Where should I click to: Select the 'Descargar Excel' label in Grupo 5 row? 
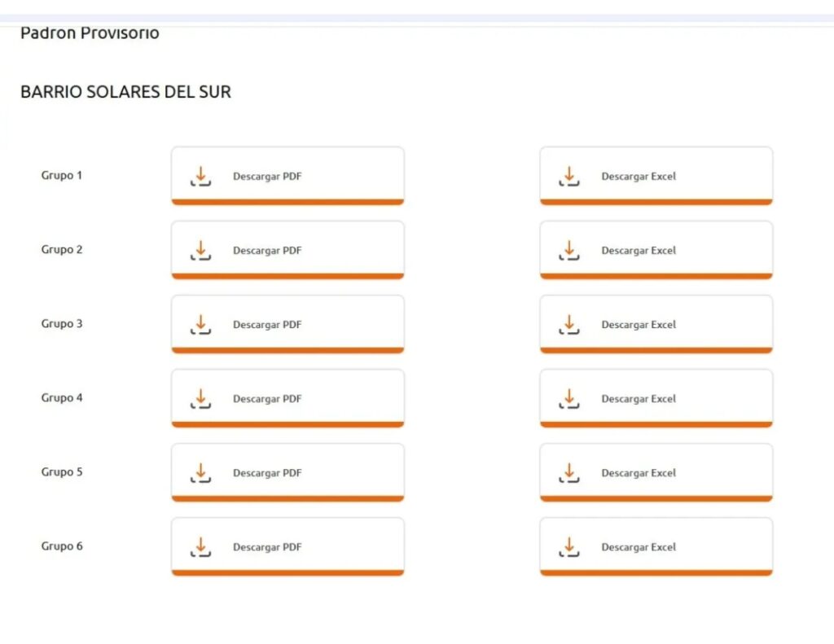click(639, 473)
